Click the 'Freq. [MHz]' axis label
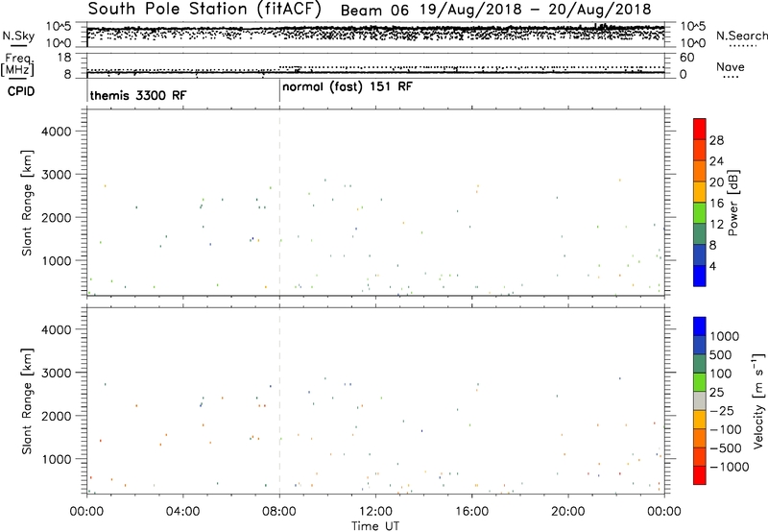This screenshot has width=768, height=532. coord(17,64)
